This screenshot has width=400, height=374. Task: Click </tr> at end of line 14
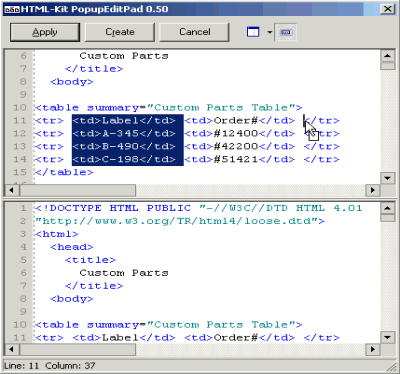[x=322, y=160]
